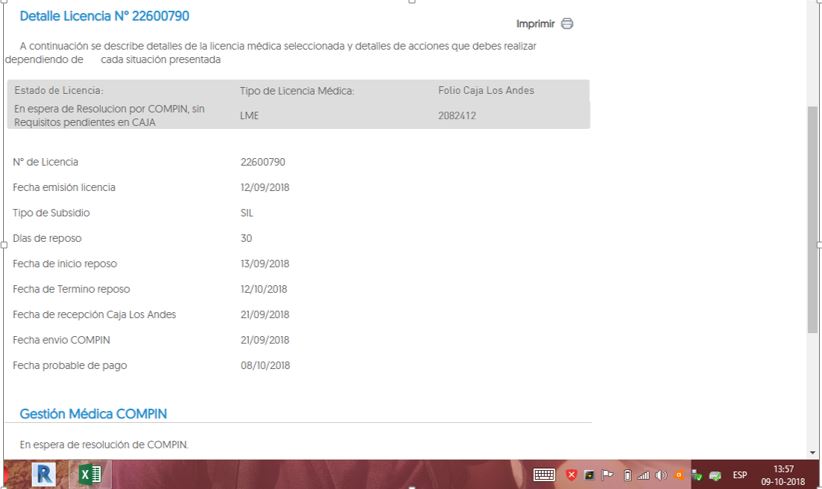Open the Action Center flag icon

point(608,475)
